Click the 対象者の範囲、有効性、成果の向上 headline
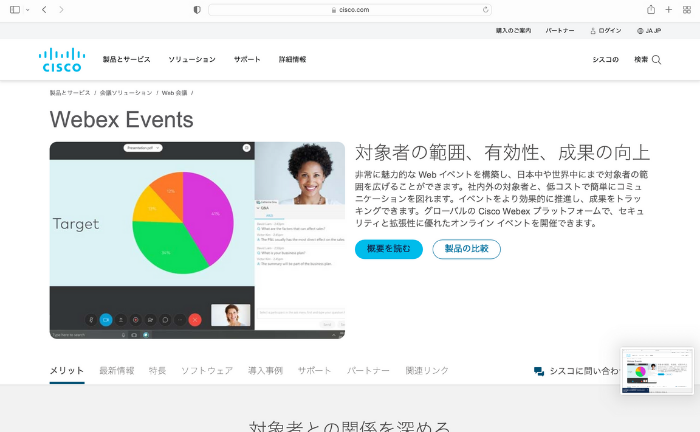Image resolution: width=700 pixels, height=432 pixels. coord(502,153)
